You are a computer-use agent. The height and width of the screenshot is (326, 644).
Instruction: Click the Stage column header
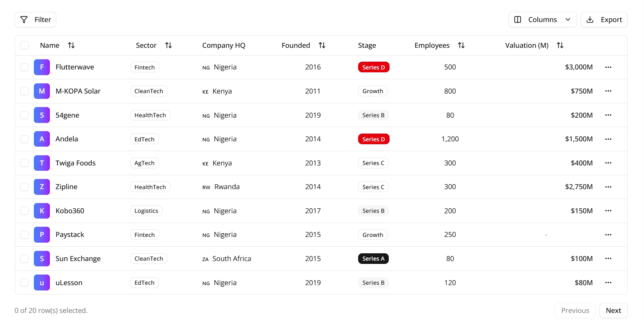click(367, 45)
